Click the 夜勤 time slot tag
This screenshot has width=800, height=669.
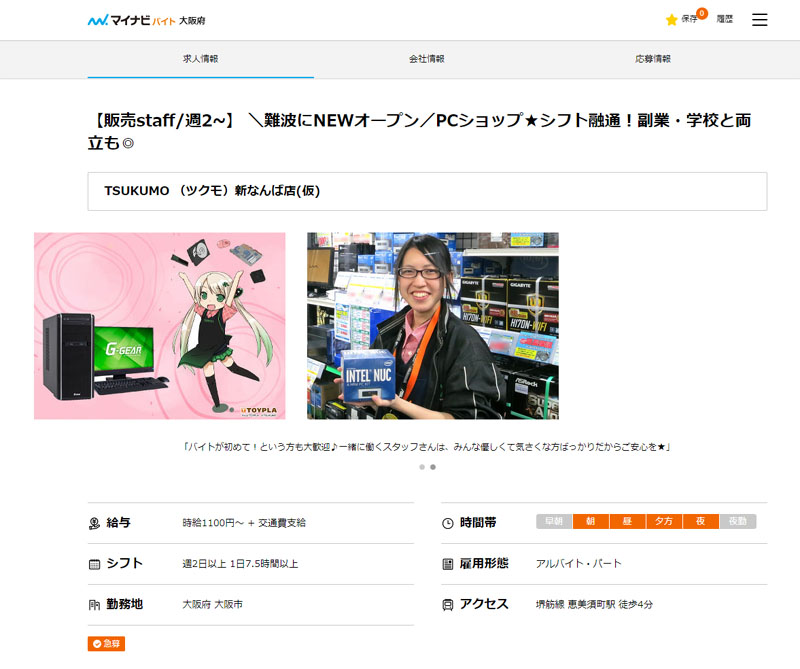click(738, 522)
